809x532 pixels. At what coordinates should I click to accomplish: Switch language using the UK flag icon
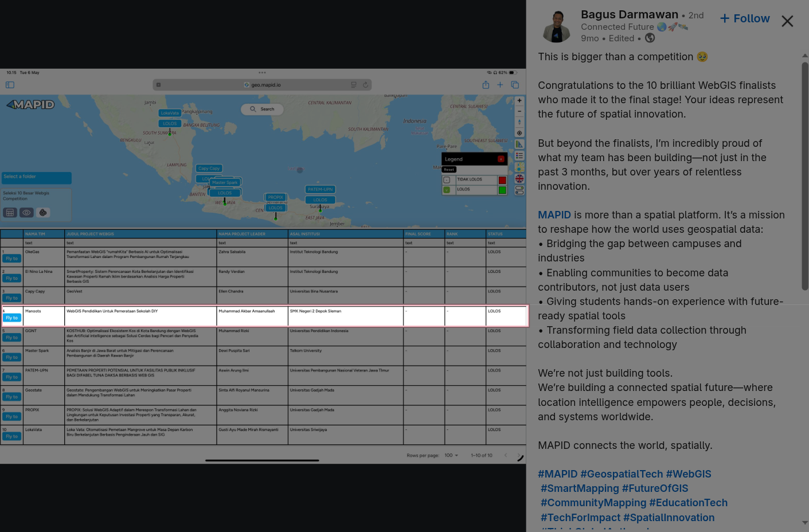click(x=519, y=179)
